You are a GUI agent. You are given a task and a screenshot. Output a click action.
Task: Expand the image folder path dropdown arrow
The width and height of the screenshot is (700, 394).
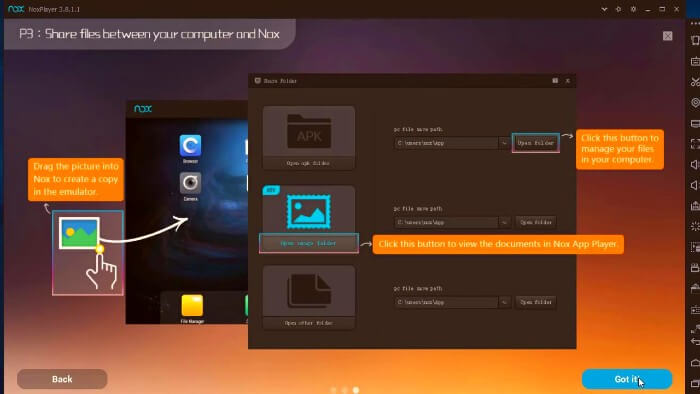pos(504,222)
